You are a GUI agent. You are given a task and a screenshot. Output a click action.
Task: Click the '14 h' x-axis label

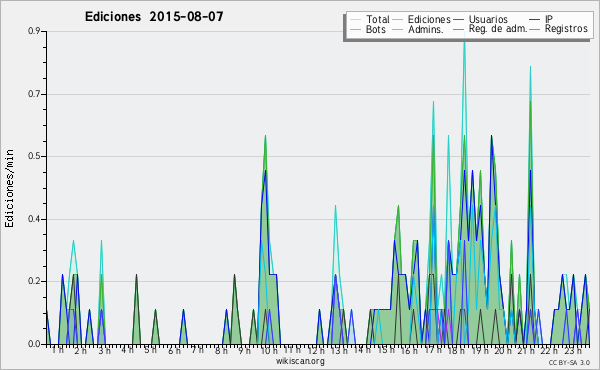[x=362, y=350]
